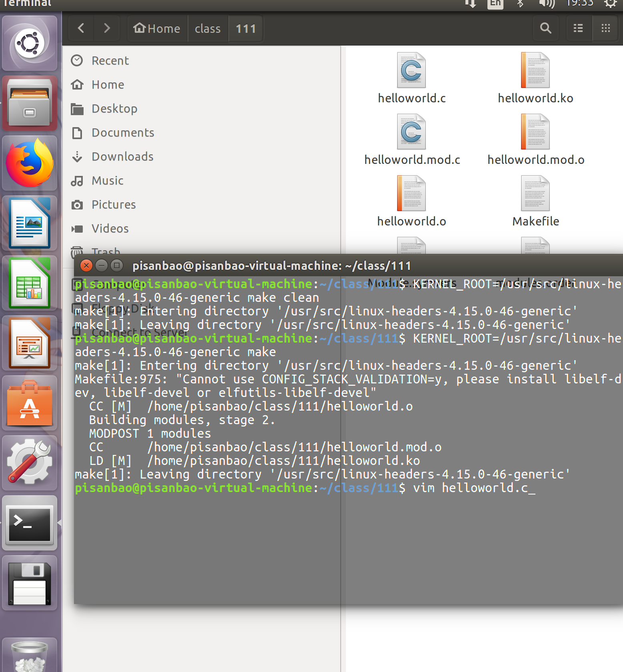
Task: Open the sound volume indicator menu
Action: [x=547, y=4]
